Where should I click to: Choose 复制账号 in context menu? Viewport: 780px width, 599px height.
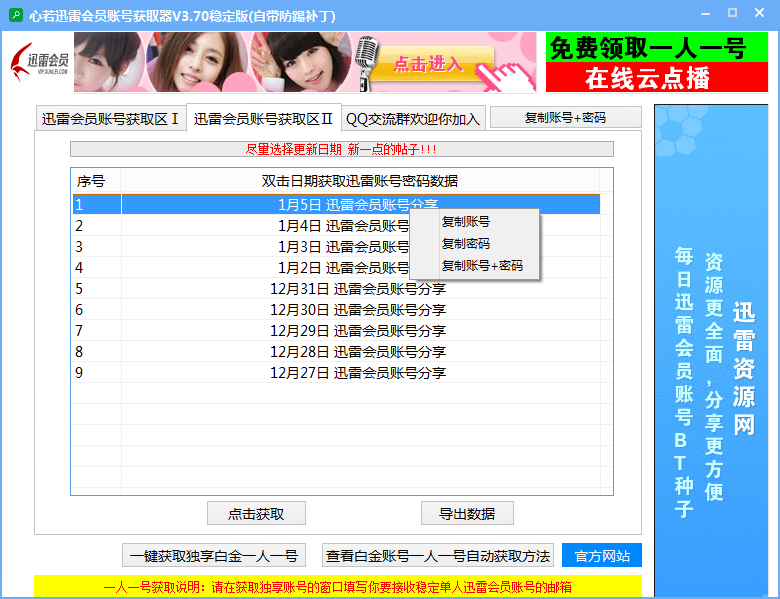[474, 222]
